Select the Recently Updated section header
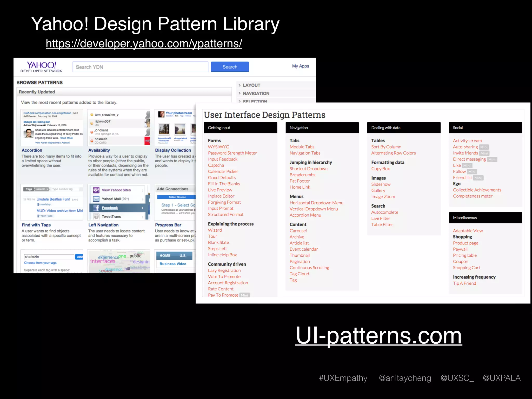The height and width of the screenshot is (399, 532). click(x=124, y=92)
